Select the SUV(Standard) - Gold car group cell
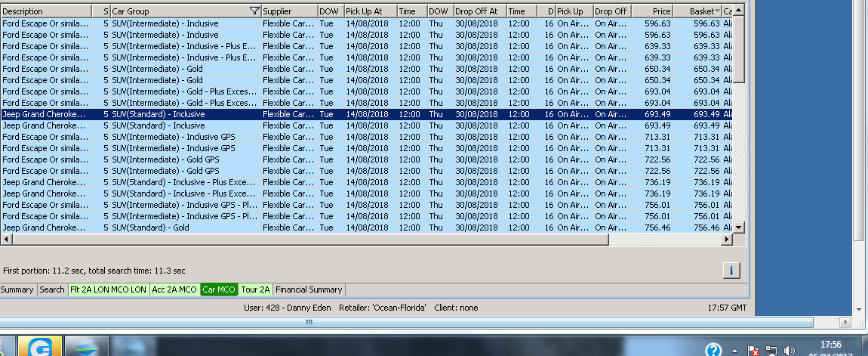The width and height of the screenshot is (868, 356). [x=186, y=228]
